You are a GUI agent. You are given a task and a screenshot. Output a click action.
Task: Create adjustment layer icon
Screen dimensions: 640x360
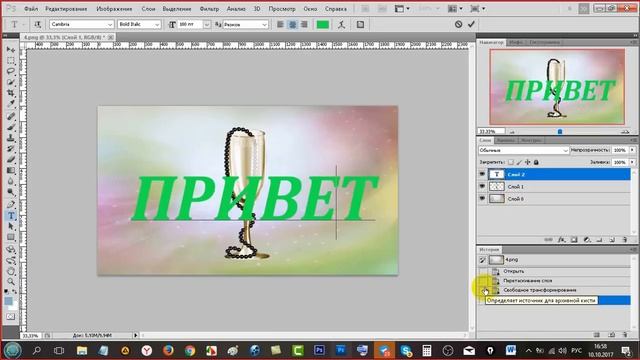click(587, 240)
